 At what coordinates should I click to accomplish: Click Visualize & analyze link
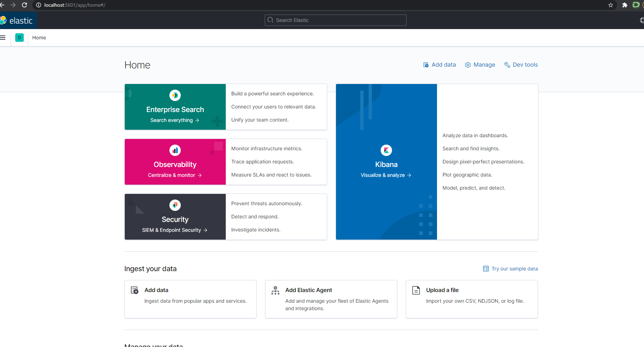click(386, 175)
